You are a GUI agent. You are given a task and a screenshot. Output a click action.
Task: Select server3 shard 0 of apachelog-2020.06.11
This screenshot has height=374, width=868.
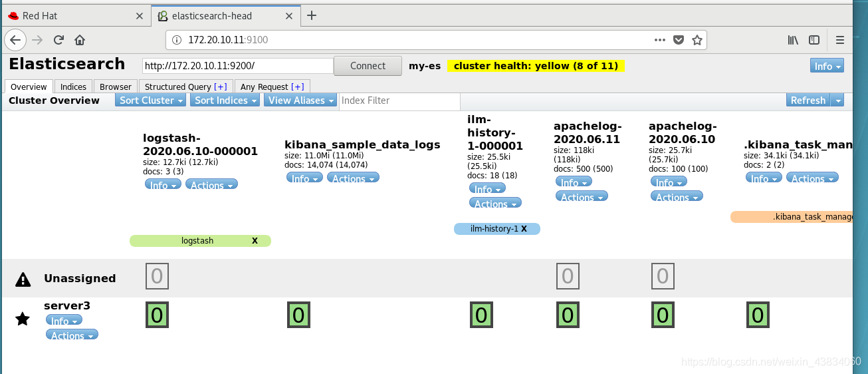click(567, 315)
